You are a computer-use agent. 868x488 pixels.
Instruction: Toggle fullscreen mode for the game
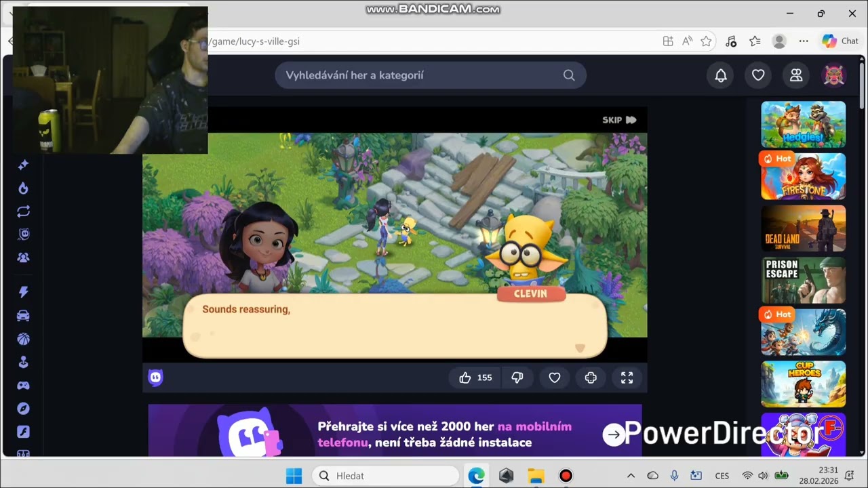[627, 378]
